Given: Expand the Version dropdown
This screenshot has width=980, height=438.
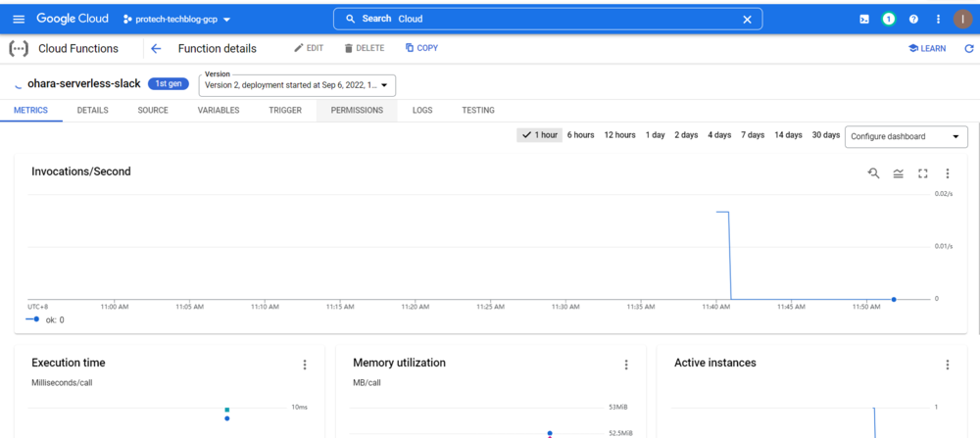Looking at the screenshot, I should click(x=297, y=85).
